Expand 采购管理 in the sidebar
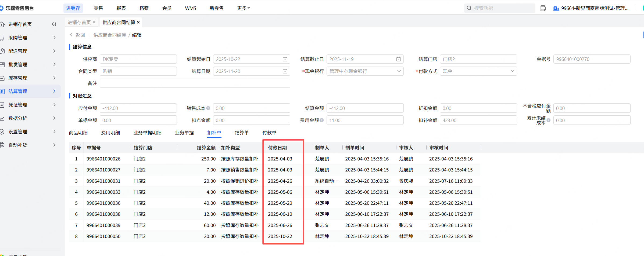This screenshot has height=256, width=644. tap(30, 38)
